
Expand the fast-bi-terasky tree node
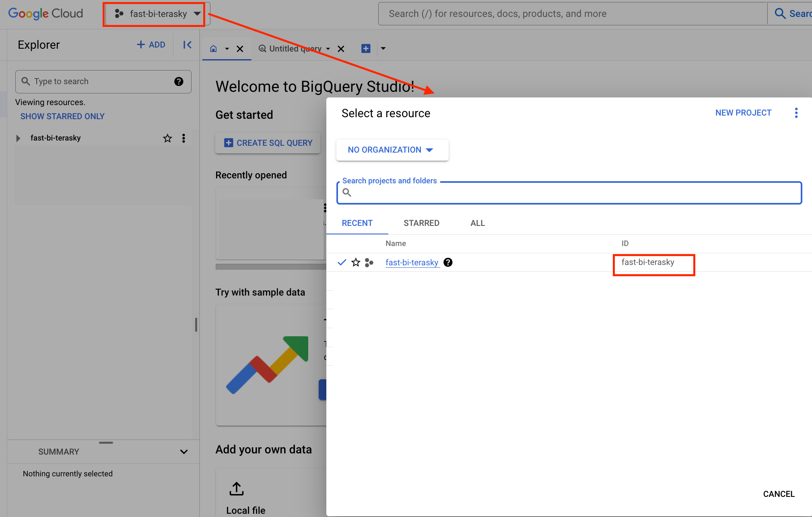coord(18,138)
